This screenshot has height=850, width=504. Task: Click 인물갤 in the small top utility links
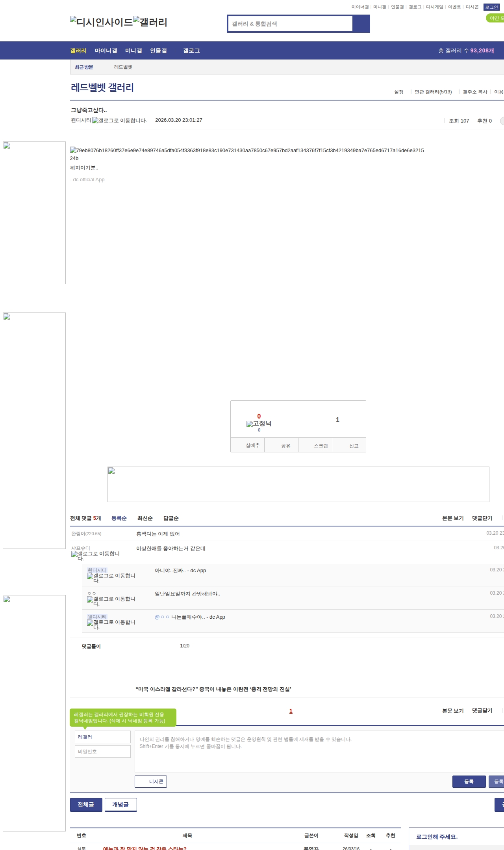[397, 7]
